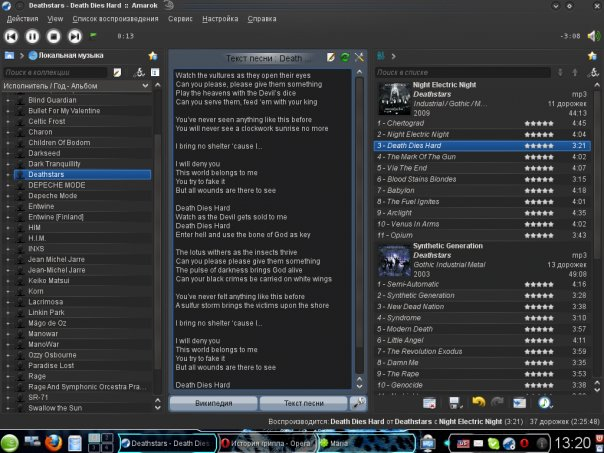Mute audio with the speaker icon
Image resolution: width=604 pixels, height=453 pixels.
coord(594,36)
